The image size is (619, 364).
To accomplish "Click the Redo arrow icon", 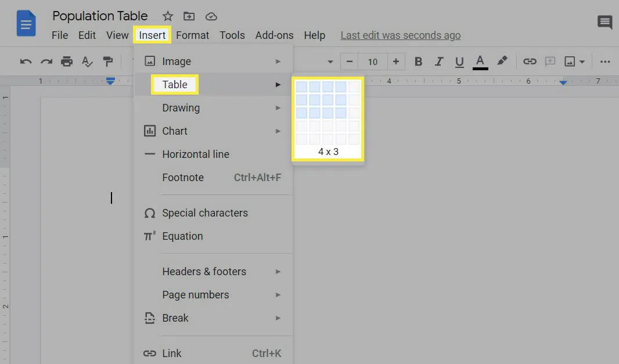I will point(46,62).
